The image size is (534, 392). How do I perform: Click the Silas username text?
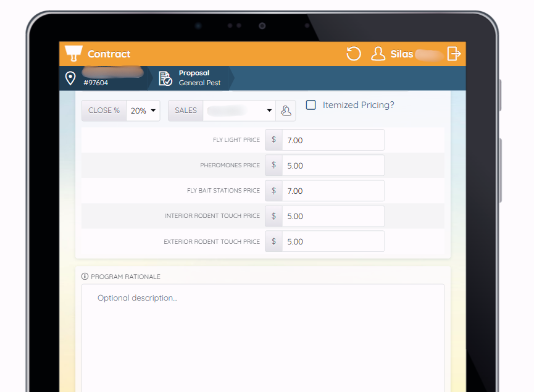pos(401,54)
